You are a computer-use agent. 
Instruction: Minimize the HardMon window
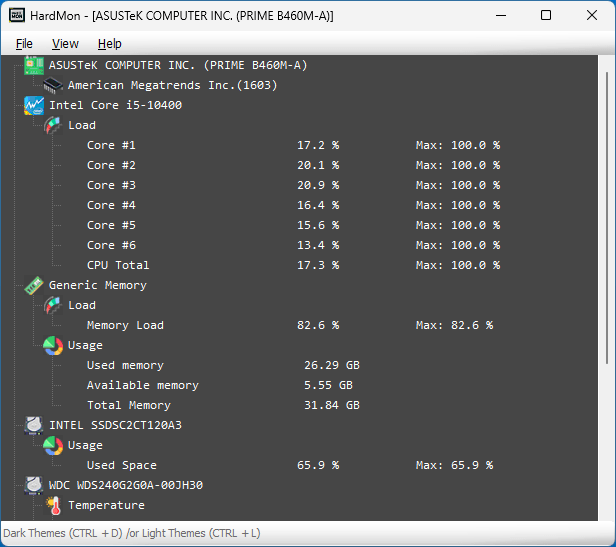(500, 15)
